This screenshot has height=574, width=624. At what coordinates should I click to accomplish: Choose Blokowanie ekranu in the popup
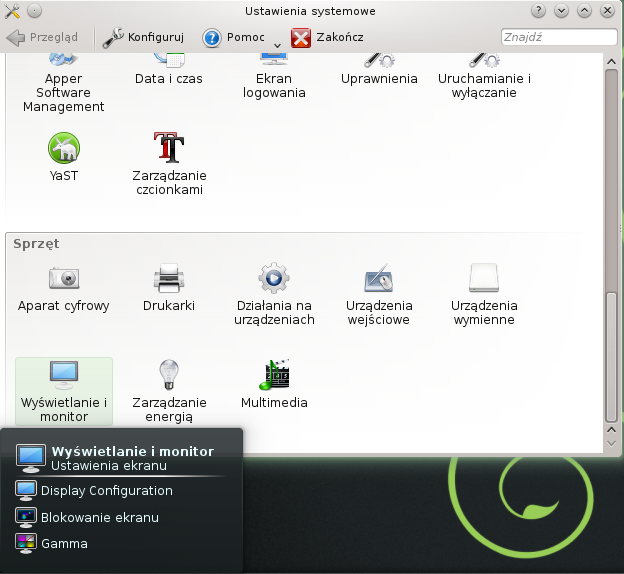point(99,518)
